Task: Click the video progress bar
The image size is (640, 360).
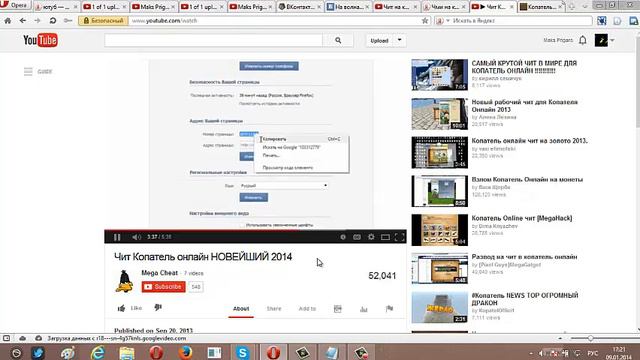Action: tap(255, 231)
